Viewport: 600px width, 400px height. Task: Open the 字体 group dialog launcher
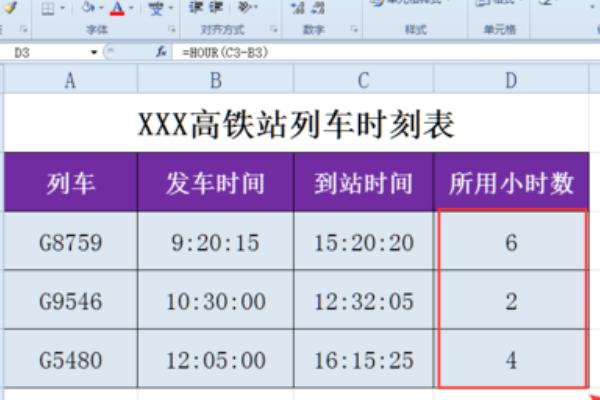(171, 29)
